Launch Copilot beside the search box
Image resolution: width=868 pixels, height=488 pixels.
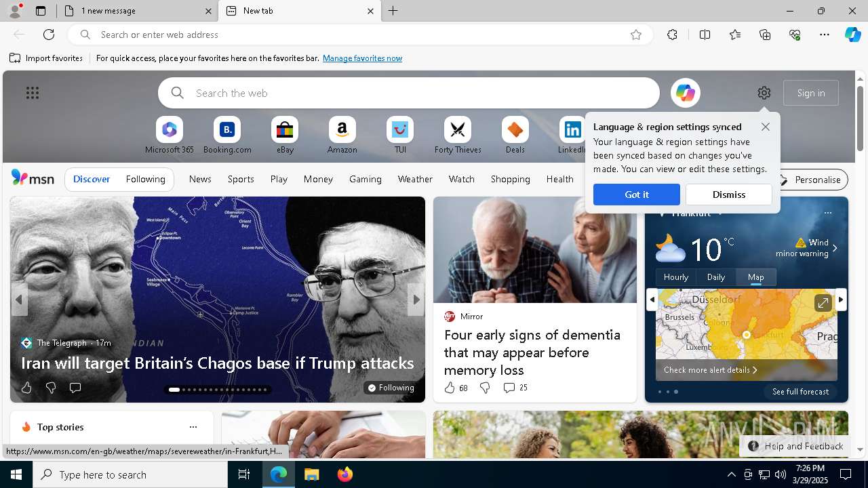[686, 93]
